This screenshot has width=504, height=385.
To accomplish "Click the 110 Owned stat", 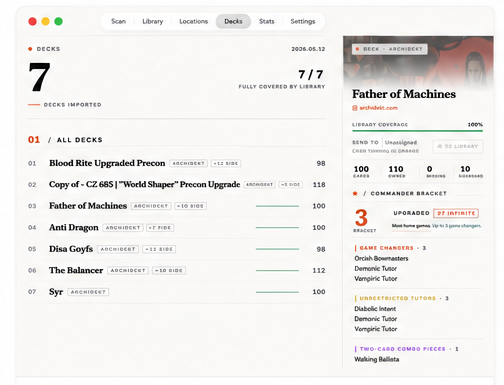I will (396, 171).
